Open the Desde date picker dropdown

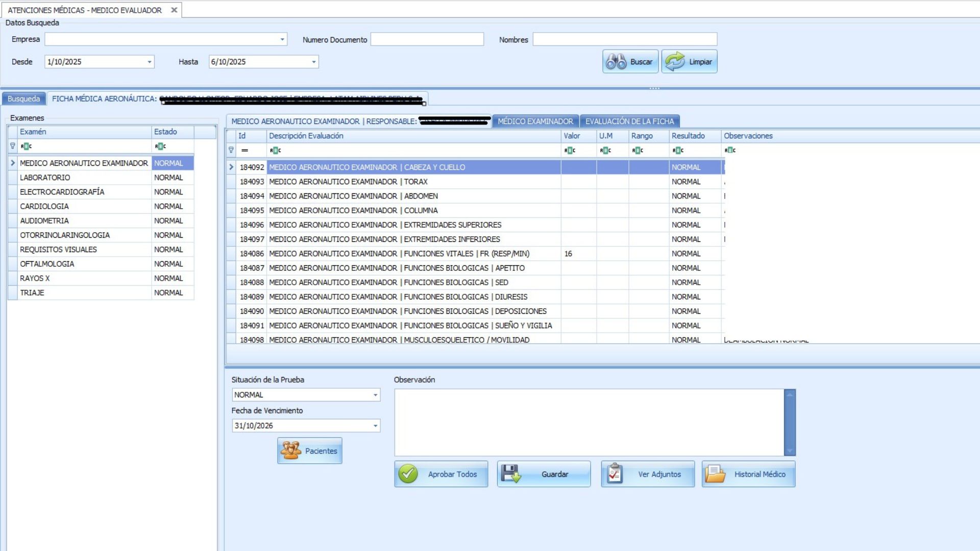[x=150, y=62]
